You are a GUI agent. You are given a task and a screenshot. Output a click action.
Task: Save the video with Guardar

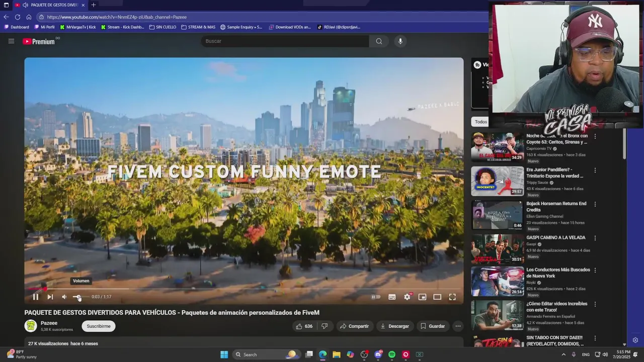click(x=433, y=326)
